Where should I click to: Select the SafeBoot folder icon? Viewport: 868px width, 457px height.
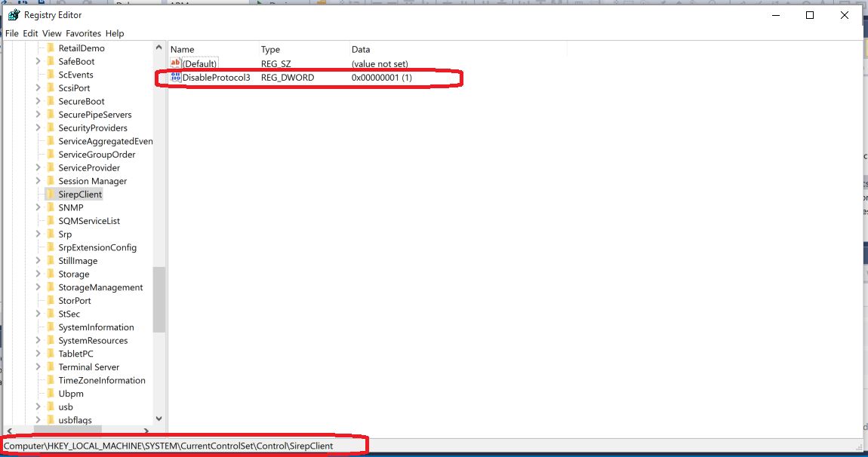[51, 61]
